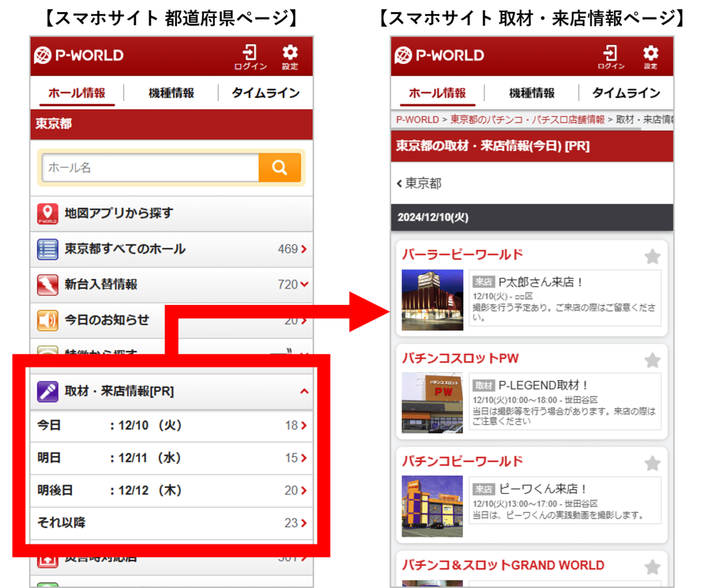This screenshot has width=712, height=588.
Task: Click the ホール名 search input field
Action: (x=151, y=167)
